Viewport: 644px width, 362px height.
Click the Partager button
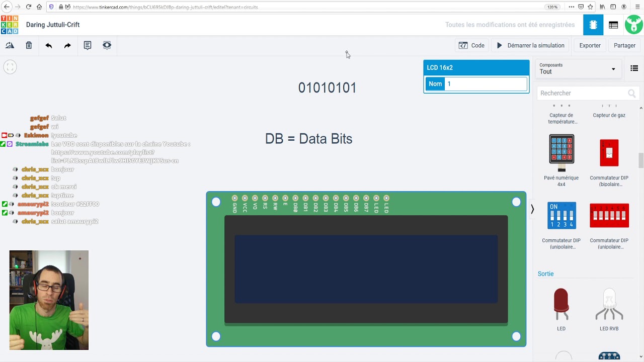click(624, 45)
